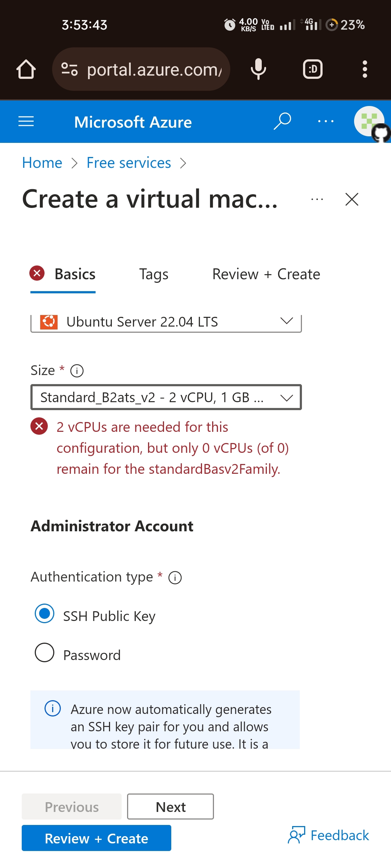Open the browser three-dot menu
Screen dimensions: 391x868
(365, 69)
